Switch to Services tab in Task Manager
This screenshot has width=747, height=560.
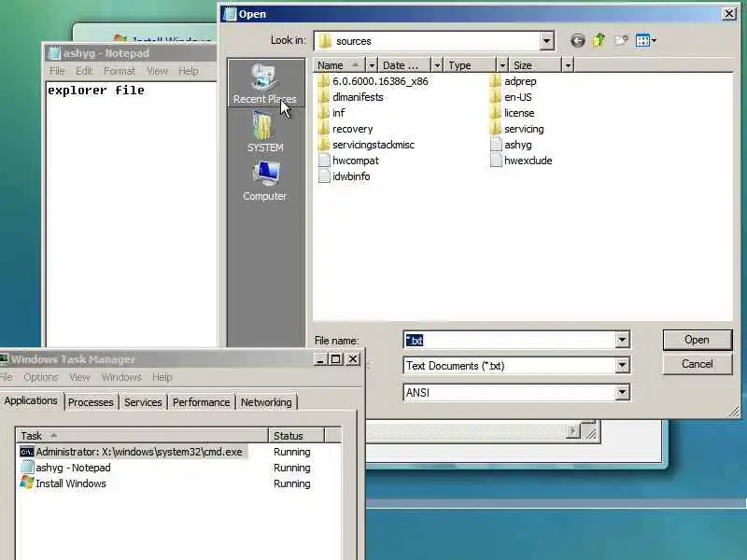tap(143, 402)
